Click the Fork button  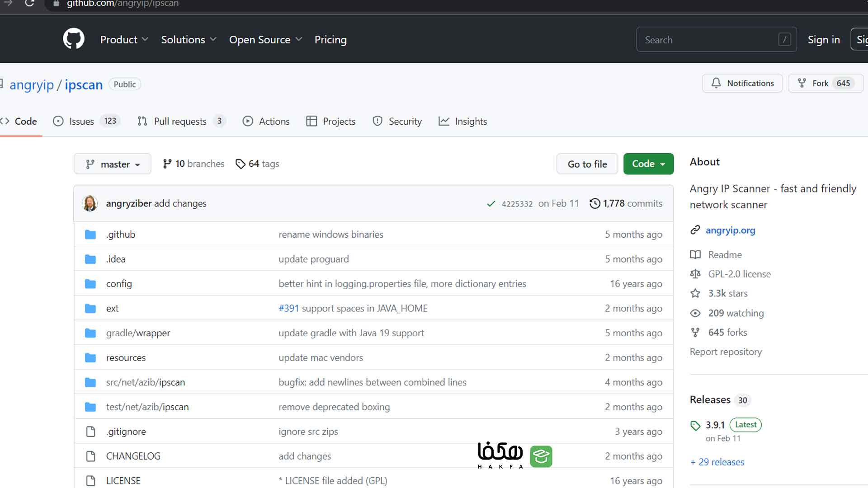click(x=826, y=83)
